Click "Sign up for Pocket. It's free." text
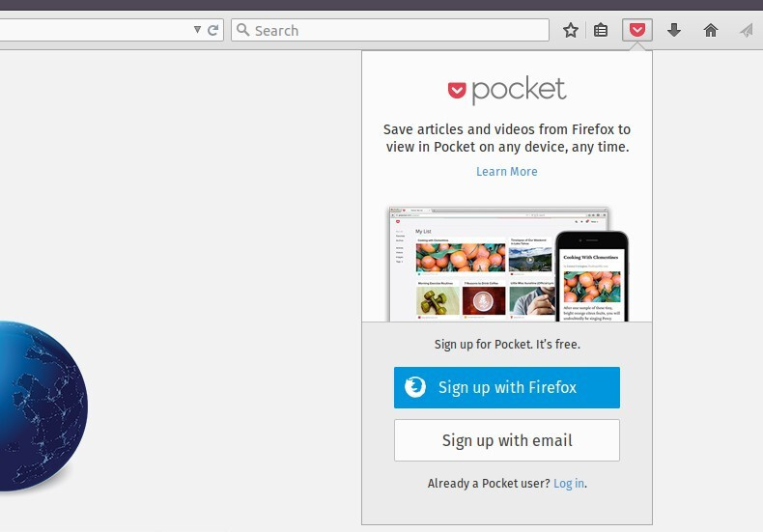This screenshot has height=532, width=763. [x=507, y=345]
